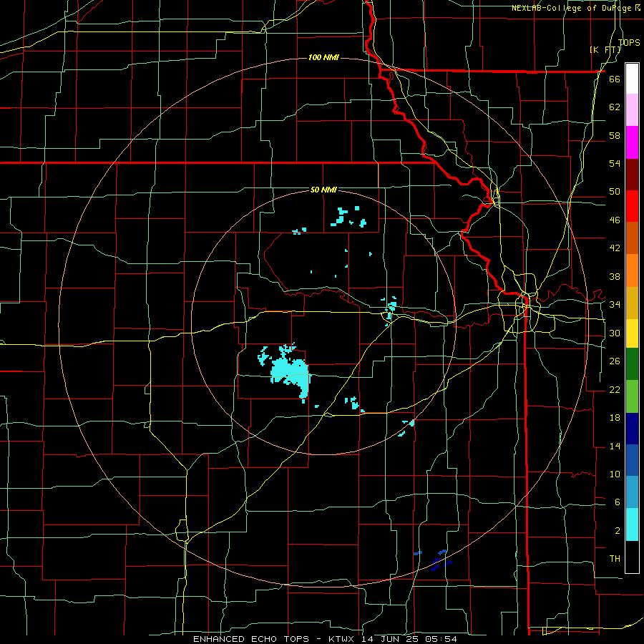Click the legend value 66
This screenshot has width=644, height=644.
pyautogui.click(x=615, y=79)
